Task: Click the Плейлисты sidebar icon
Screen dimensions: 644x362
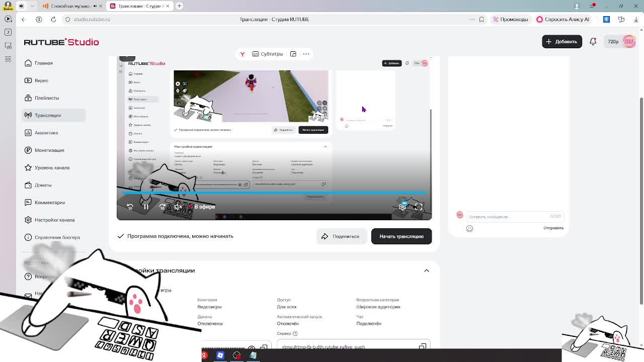Action: click(x=28, y=98)
